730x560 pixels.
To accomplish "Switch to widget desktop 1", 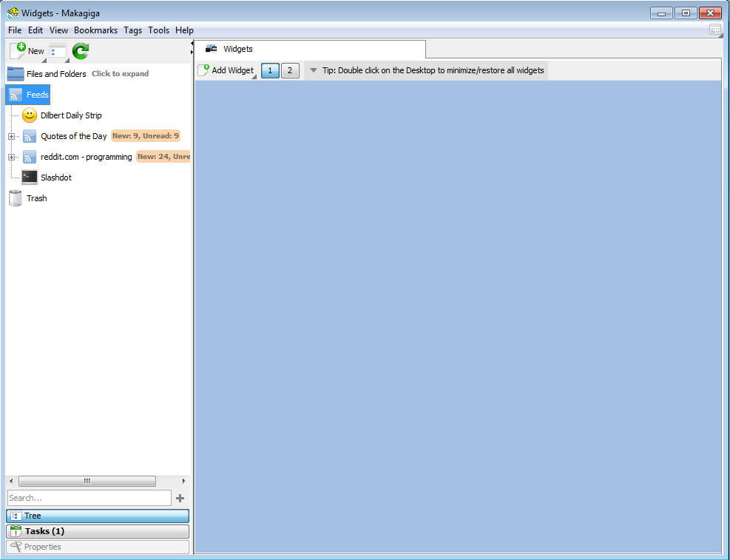I will click(x=270, y=70).
